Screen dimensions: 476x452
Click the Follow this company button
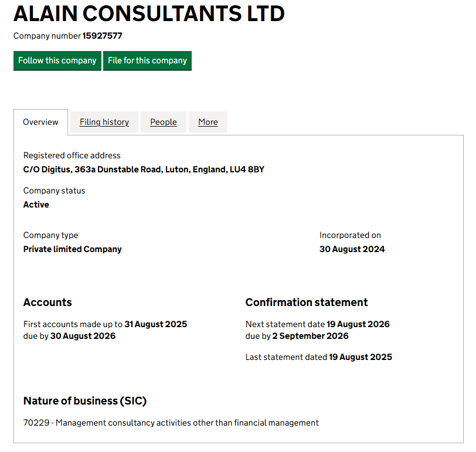[57, 61]
